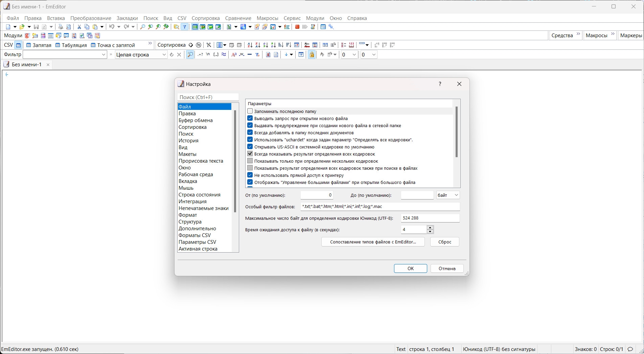Open the Find dialog toolbar icon

(x=142, y=27)
